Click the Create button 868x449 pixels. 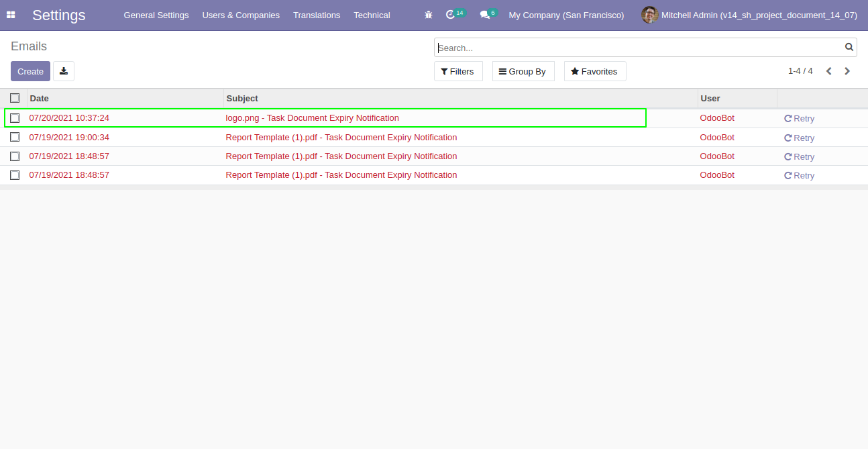click(30, 71)
